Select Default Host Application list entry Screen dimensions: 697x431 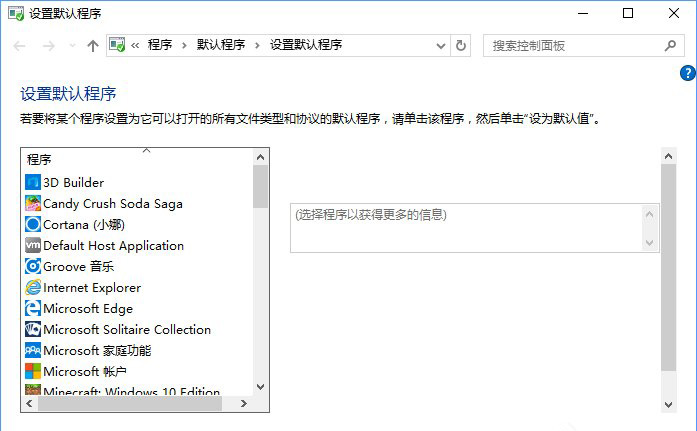click(x=113, y=245)
